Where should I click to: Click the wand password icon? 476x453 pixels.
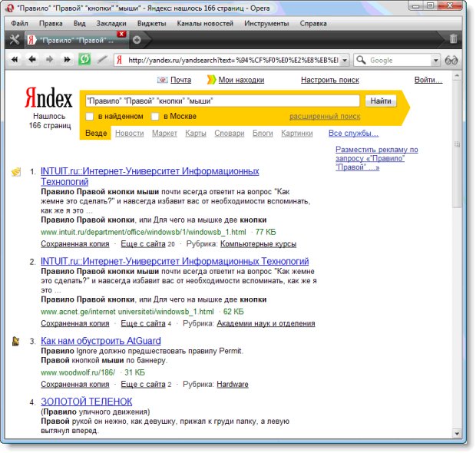(102, 60)
